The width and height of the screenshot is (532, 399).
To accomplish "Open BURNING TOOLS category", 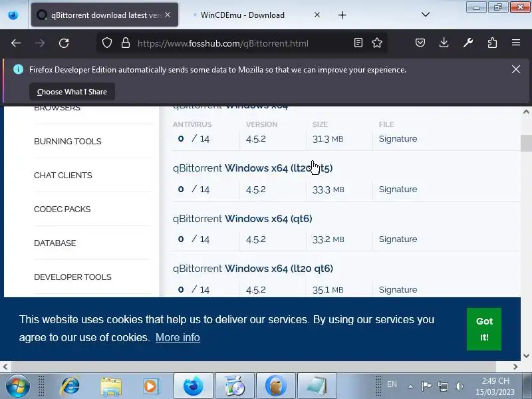I will click(68, 141).
